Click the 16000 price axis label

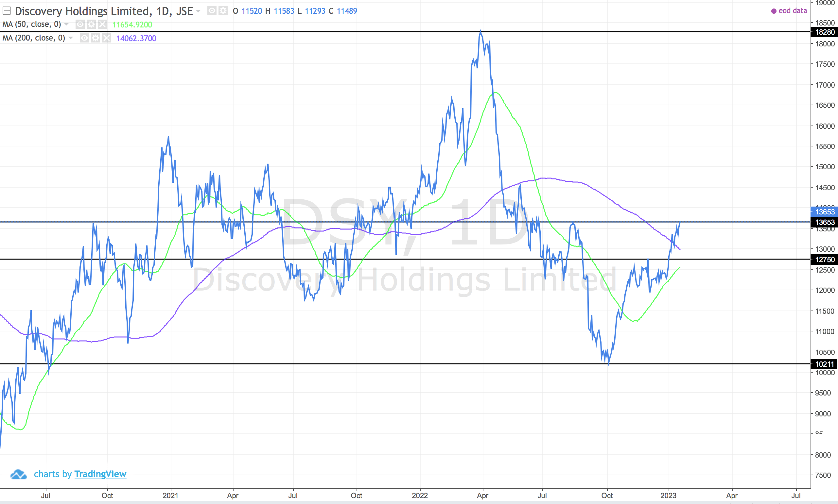coord(825,126)
